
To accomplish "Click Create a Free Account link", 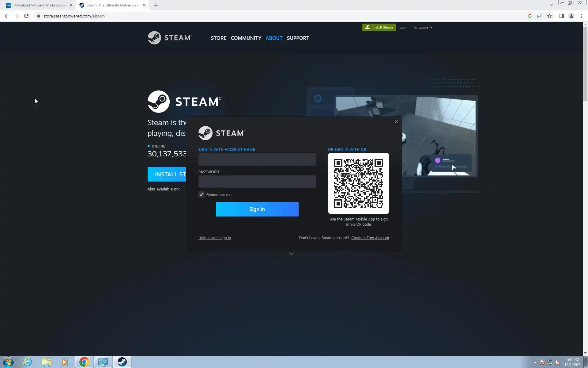I will click(x=370, y=238).
